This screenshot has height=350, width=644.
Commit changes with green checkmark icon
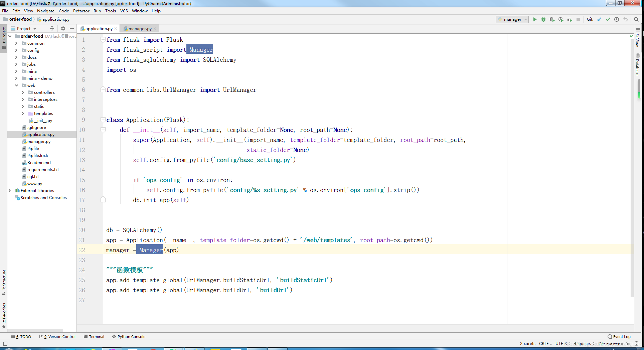[608, 19]
